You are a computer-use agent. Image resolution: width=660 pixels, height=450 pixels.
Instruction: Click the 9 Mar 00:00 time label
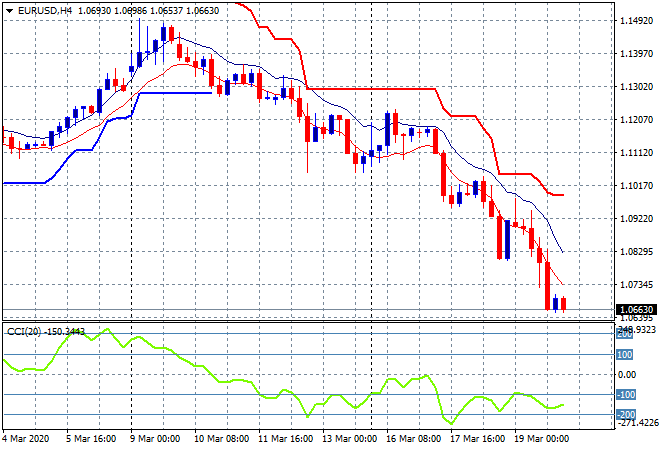(156, 438)
